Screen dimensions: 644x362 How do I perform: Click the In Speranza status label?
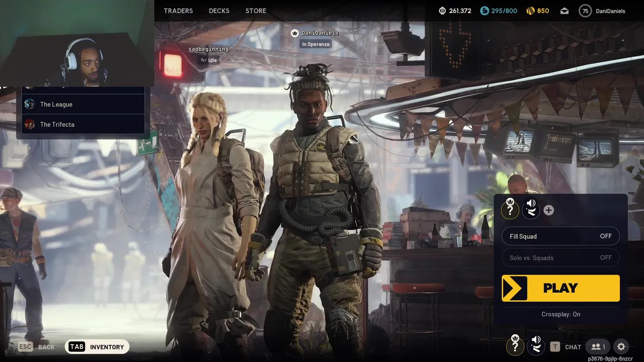point(315,44)
